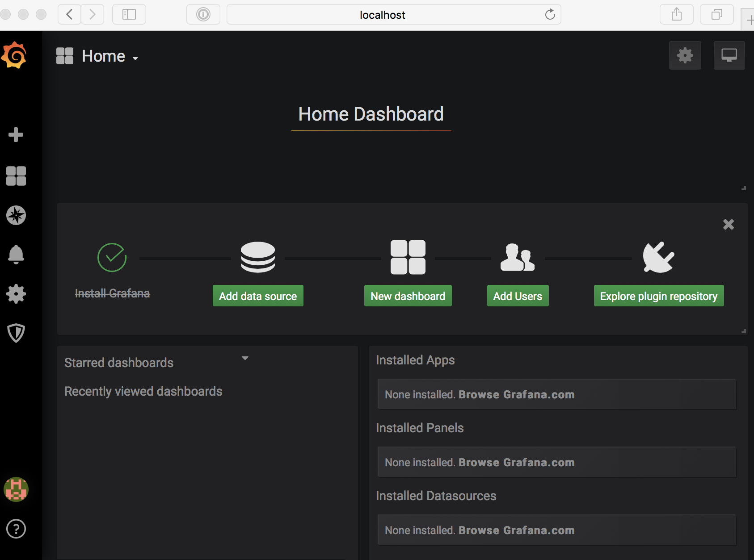Click Installed Datasources heading
The image size is (754, 560).
click(436, 496)
